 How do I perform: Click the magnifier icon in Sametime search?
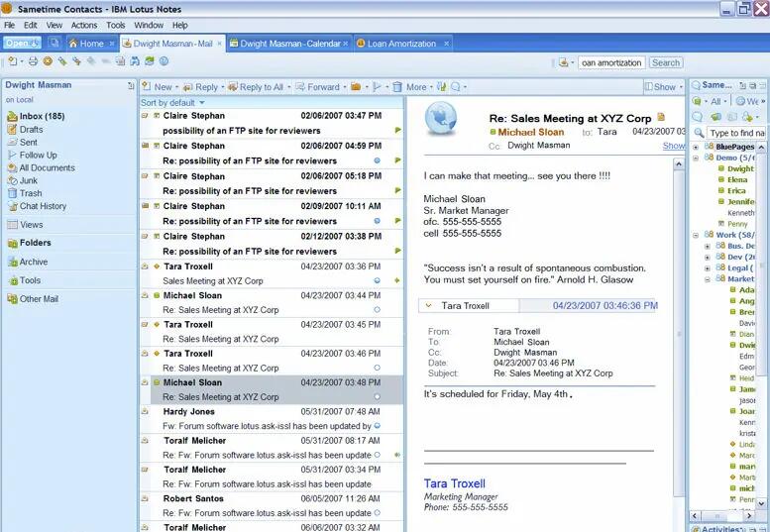click(x=699, y=133)
